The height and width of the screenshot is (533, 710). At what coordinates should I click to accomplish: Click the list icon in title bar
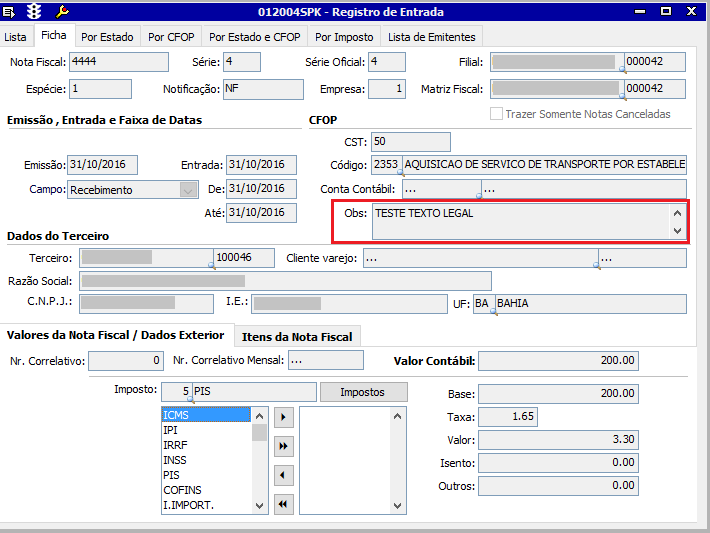(x=9, y=12)
